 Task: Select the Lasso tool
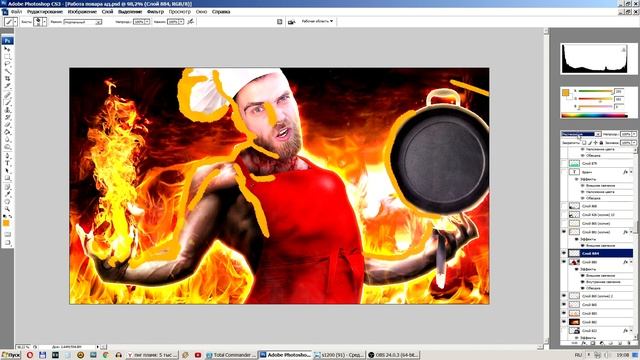click(7, 64)
